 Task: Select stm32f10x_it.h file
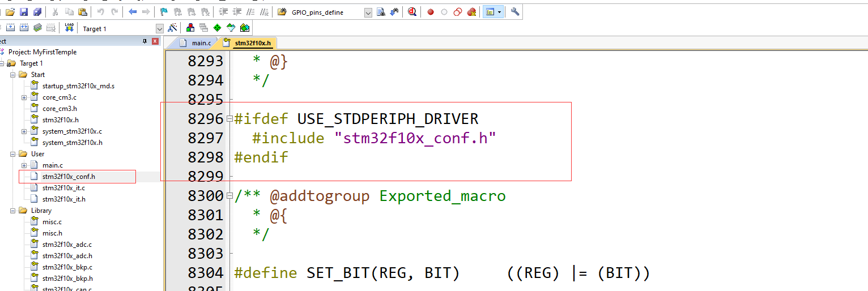(64, 199)
